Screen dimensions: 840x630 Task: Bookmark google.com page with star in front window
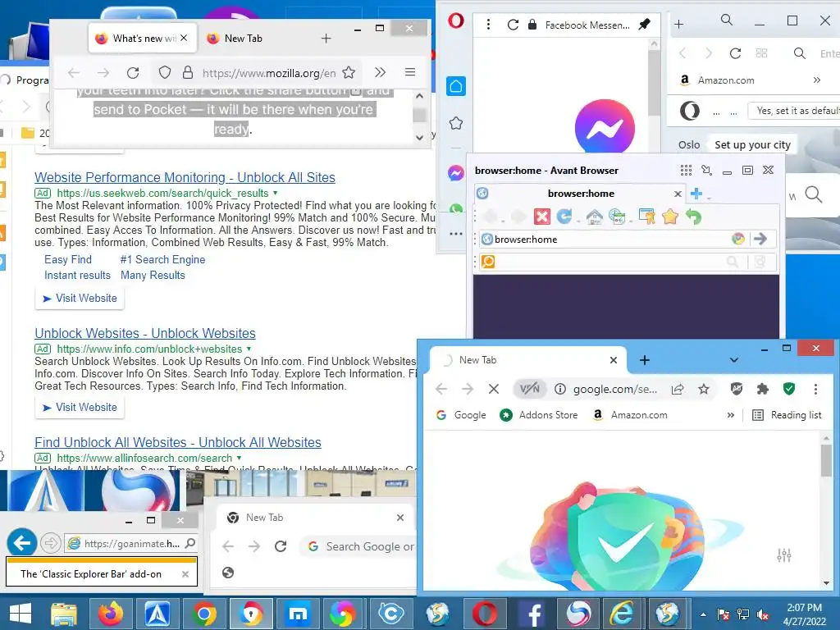pyautogui.click(x=703, y=389)
